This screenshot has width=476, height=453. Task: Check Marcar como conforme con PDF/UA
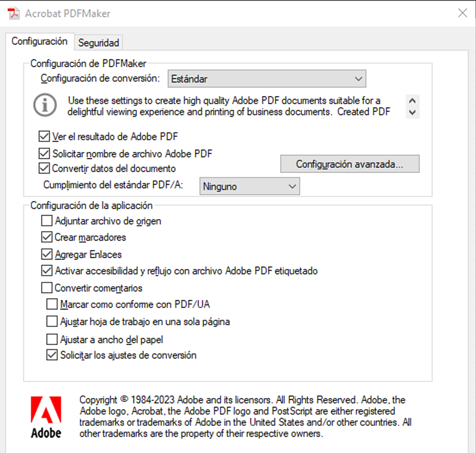click(x=52, y=304)
